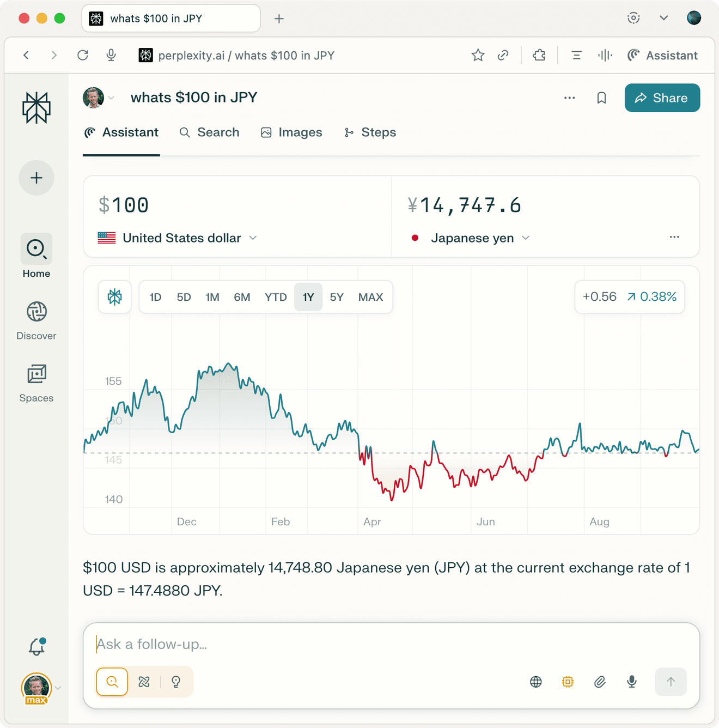Viewport: 719px width, 728px height.
Task: Open Discover from the sidebar
Action: [x=36, y=320]
